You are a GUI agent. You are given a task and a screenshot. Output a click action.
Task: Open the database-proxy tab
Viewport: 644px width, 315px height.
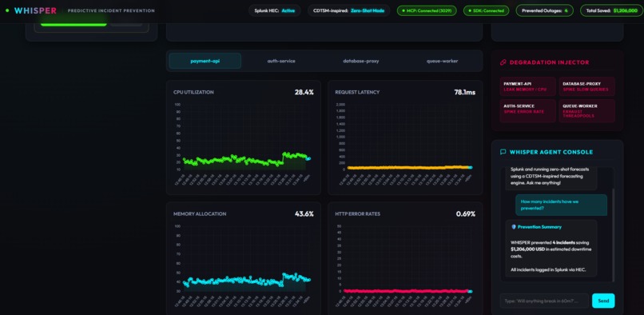point(361,61)
